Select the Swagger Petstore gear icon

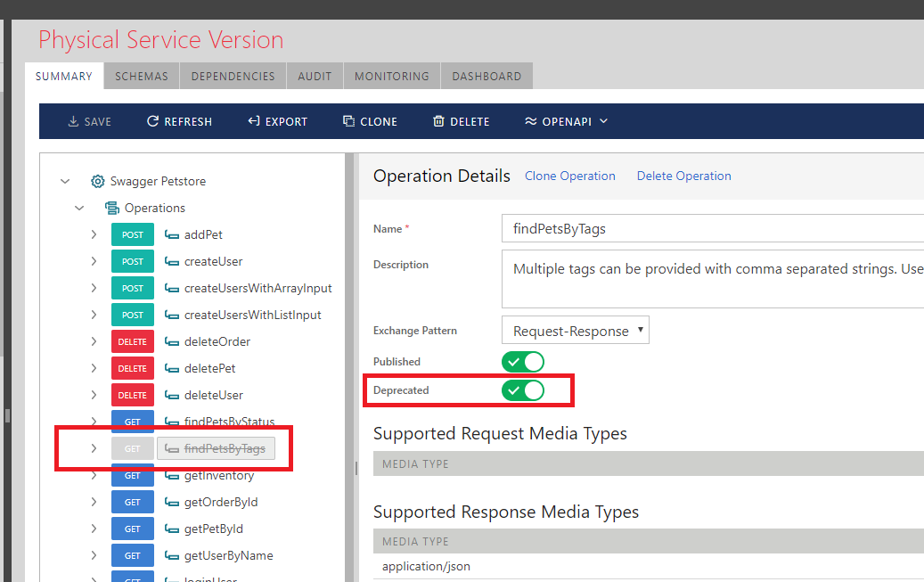(98, 181)
